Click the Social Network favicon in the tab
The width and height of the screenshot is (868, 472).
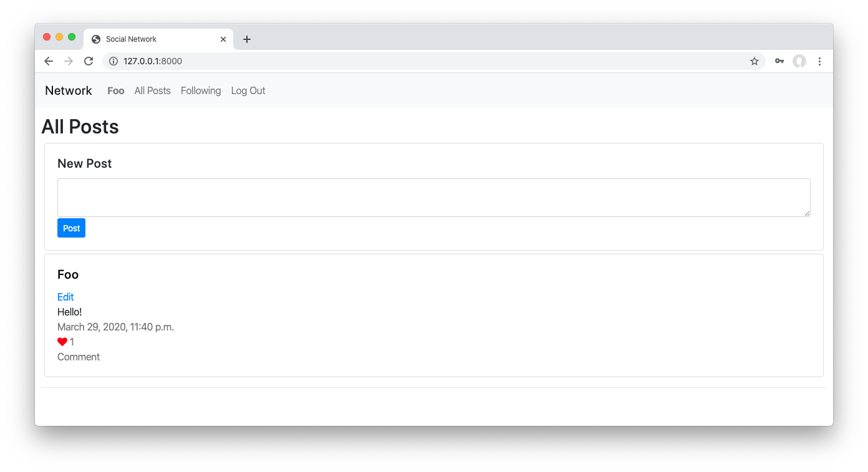pos(95,39)
